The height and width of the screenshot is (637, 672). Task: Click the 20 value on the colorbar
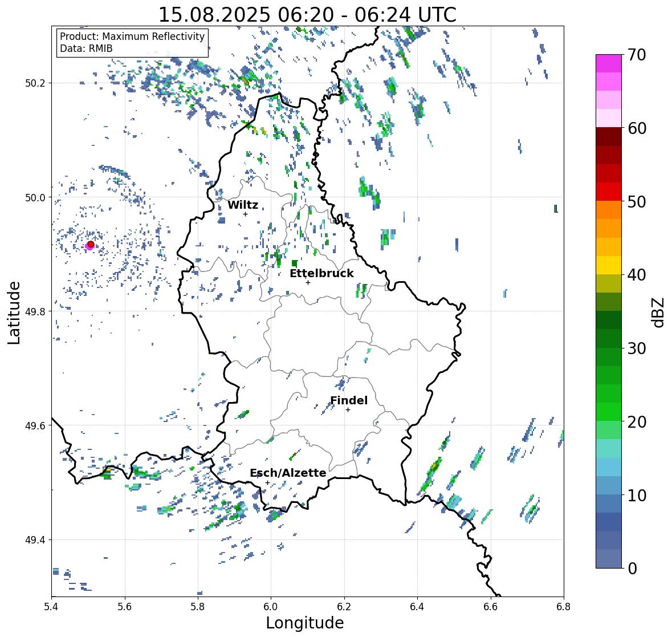(x=637, y=422)
